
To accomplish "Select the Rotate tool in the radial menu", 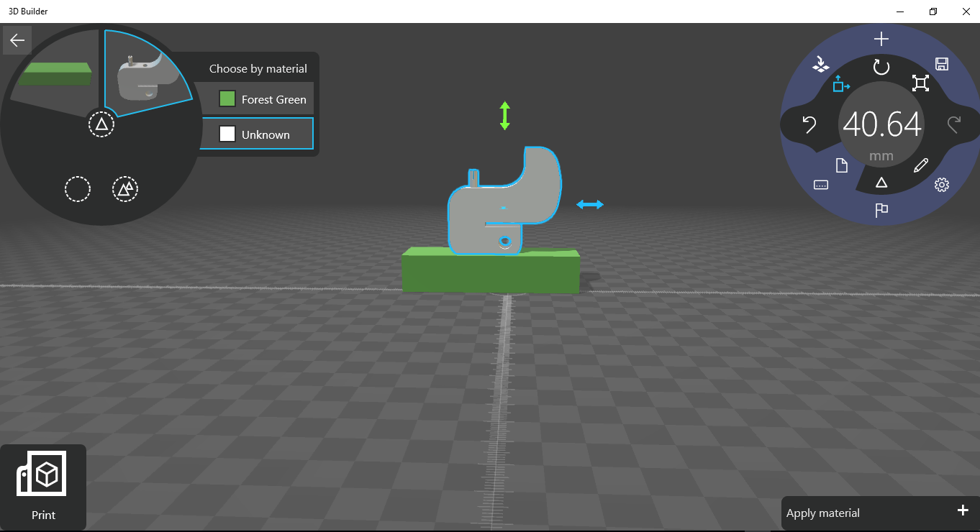I will tap(881, 68).
